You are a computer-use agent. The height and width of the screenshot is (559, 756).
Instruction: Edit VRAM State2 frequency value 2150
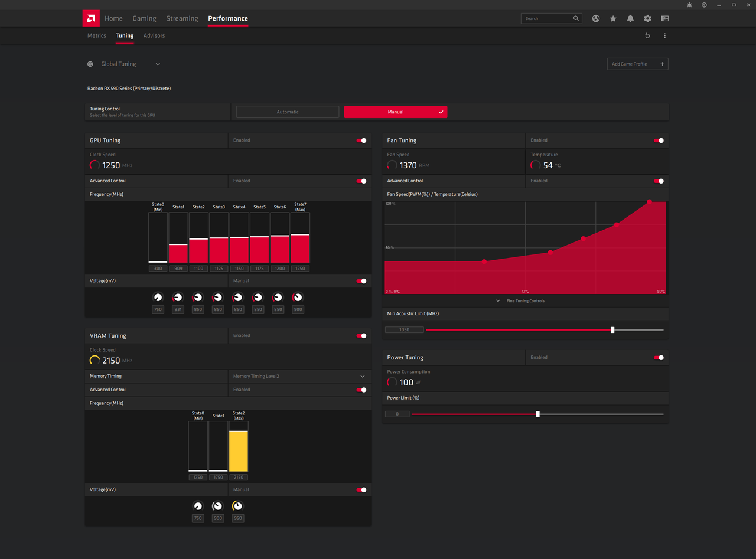[239, 478]
